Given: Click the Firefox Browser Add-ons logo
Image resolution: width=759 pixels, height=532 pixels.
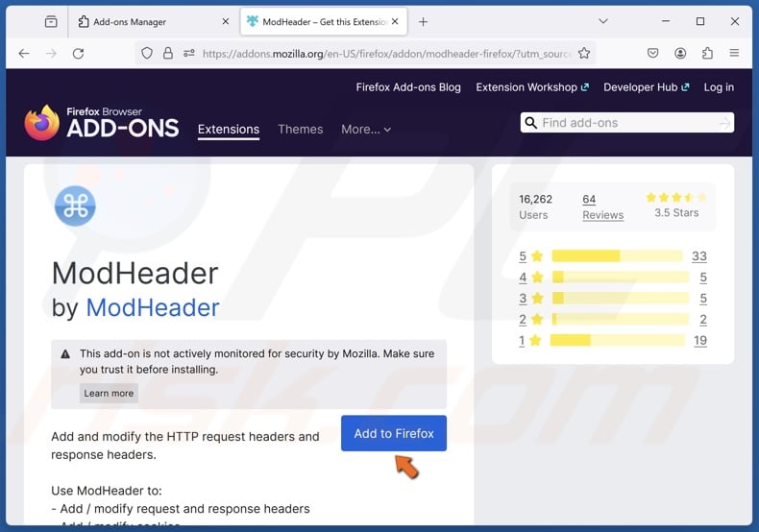Looking at the screenshot, I should point(102,123).
